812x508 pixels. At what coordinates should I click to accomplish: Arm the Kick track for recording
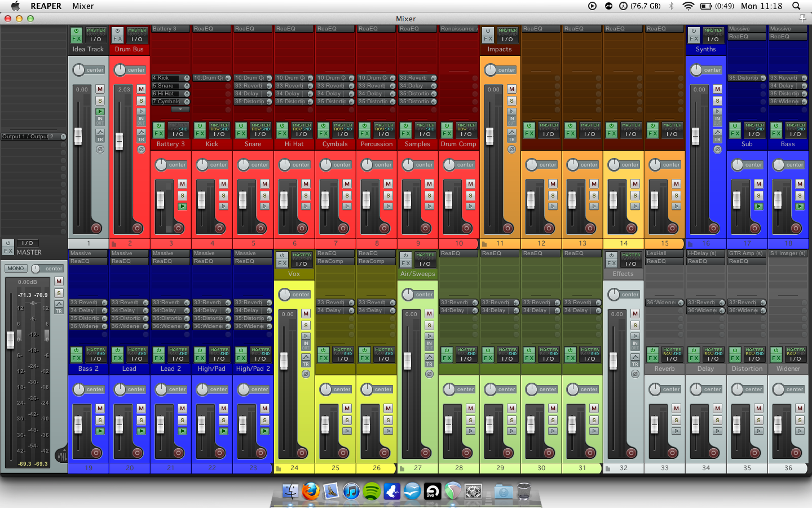pyautogui.click(x=220, y=228)
